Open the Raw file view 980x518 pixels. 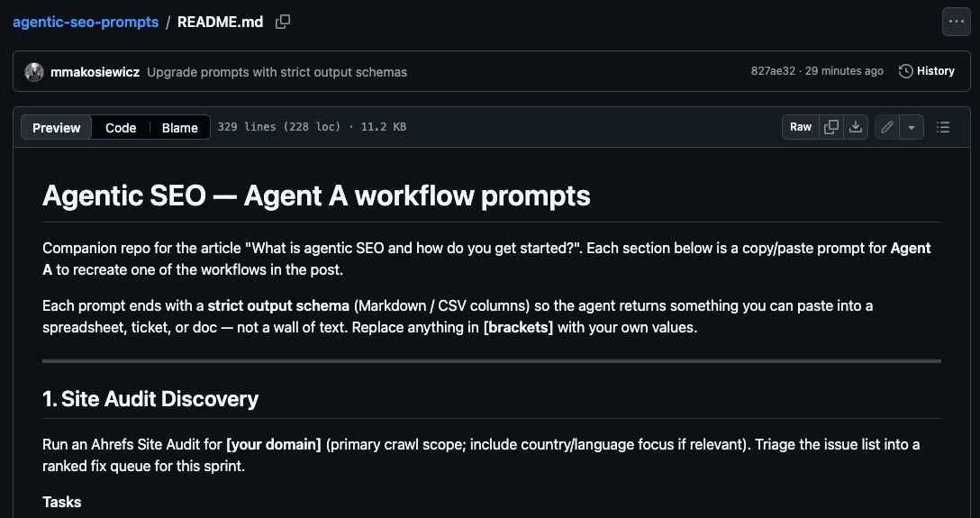click(801, 127)
